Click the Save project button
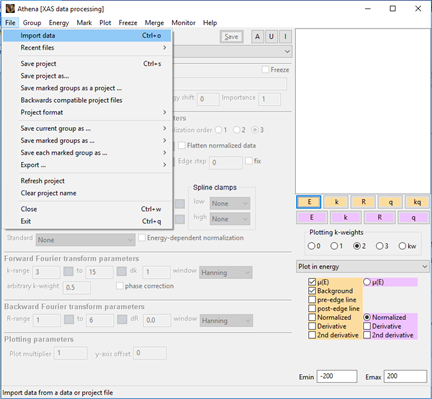Viewport: 432px width, 399px height. point(231,37)
